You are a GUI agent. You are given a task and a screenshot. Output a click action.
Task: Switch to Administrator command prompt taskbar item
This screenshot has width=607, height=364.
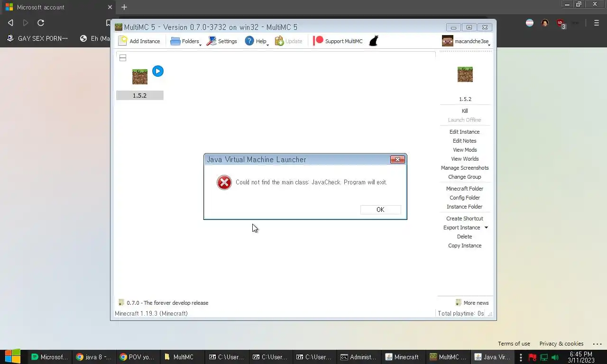coord(359,357)
